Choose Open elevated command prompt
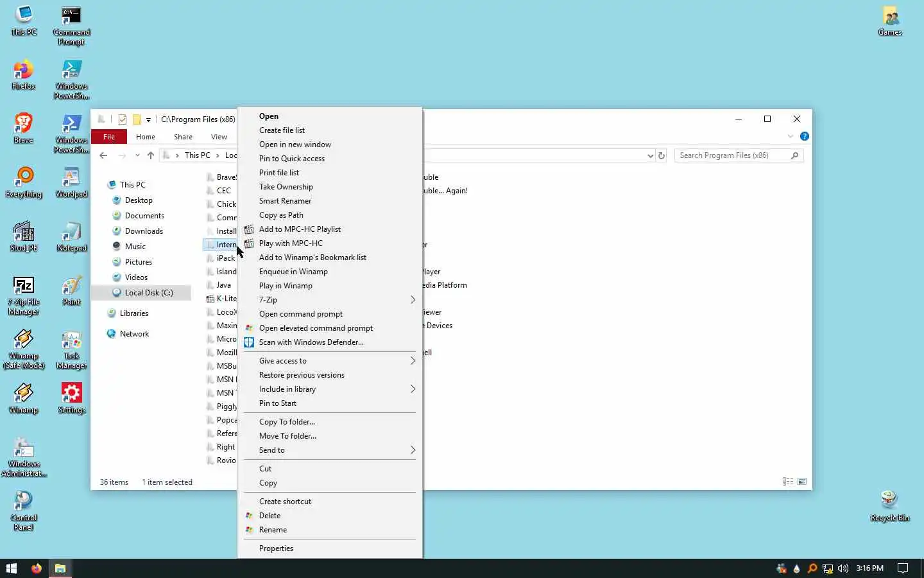 click(x=330, y=328)
